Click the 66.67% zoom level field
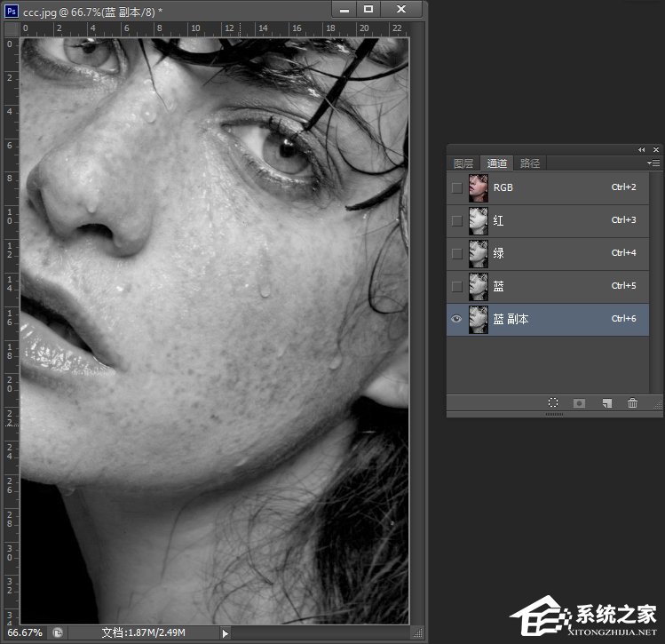Viewport: 665px width, 644px height. click(25, 632)
